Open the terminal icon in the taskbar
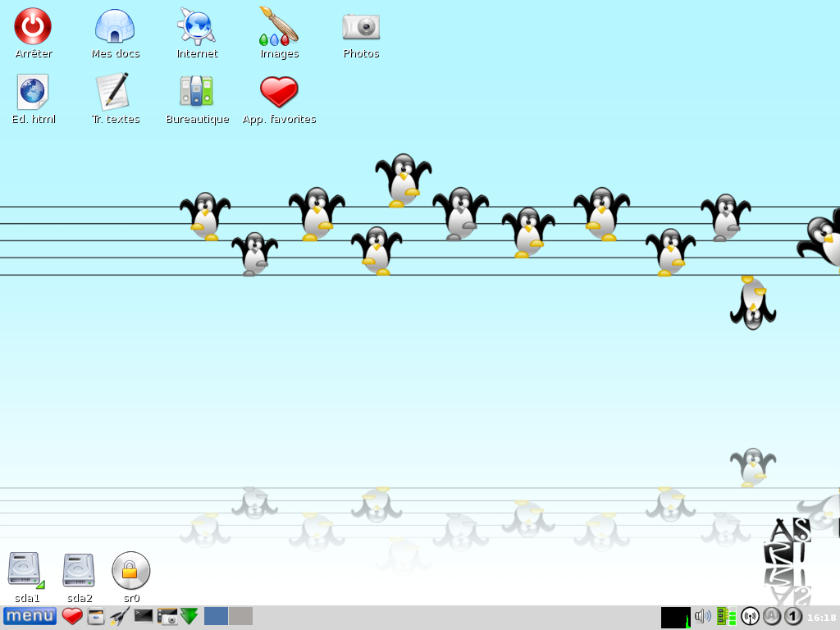This screenshot has width=840, height=630. (143, 615)
